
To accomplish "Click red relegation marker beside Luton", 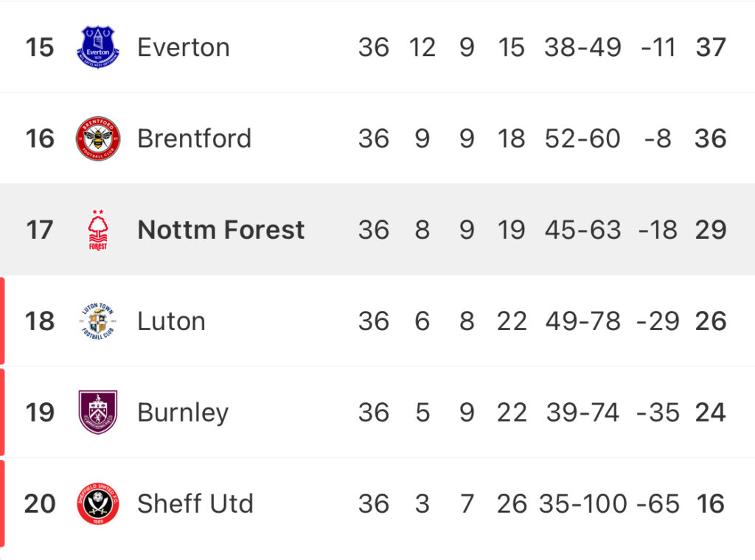I will click(x=2, y=321).
